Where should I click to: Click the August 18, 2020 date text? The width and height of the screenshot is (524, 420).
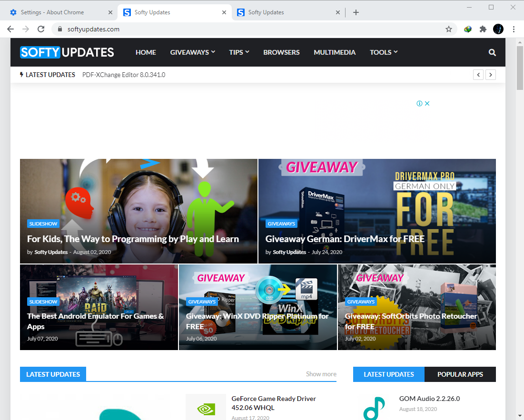pyautogui.click(x=418, y=409)
